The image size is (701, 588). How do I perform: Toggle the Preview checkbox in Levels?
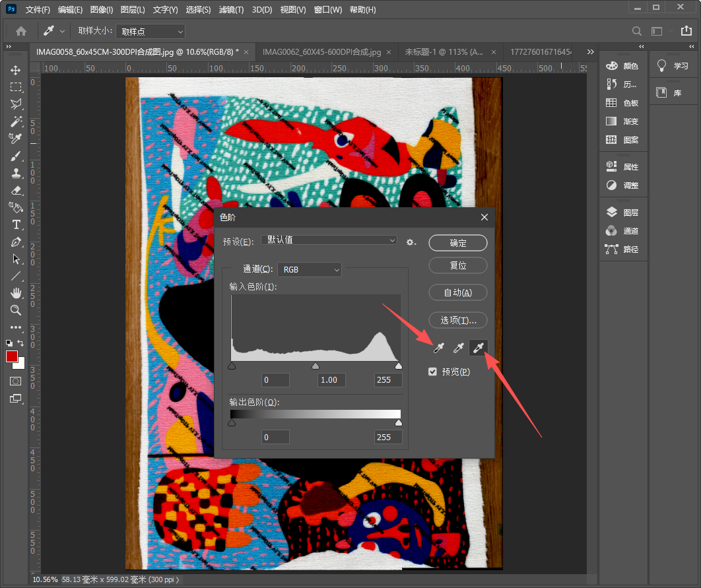(433, 372)
